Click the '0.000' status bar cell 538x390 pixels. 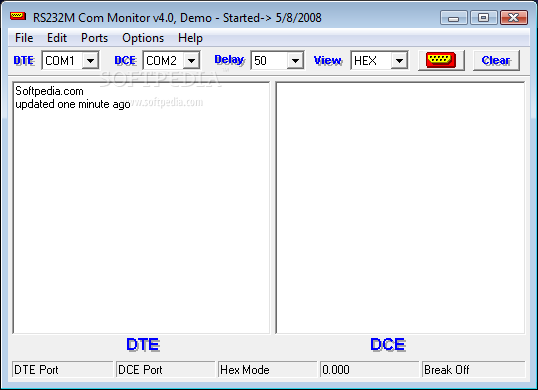click(x=370, y=369)
